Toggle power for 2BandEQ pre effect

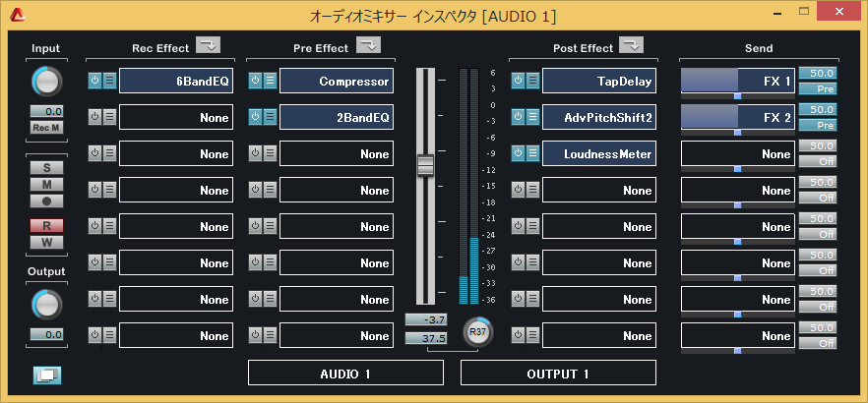click(x=255, y=117)
